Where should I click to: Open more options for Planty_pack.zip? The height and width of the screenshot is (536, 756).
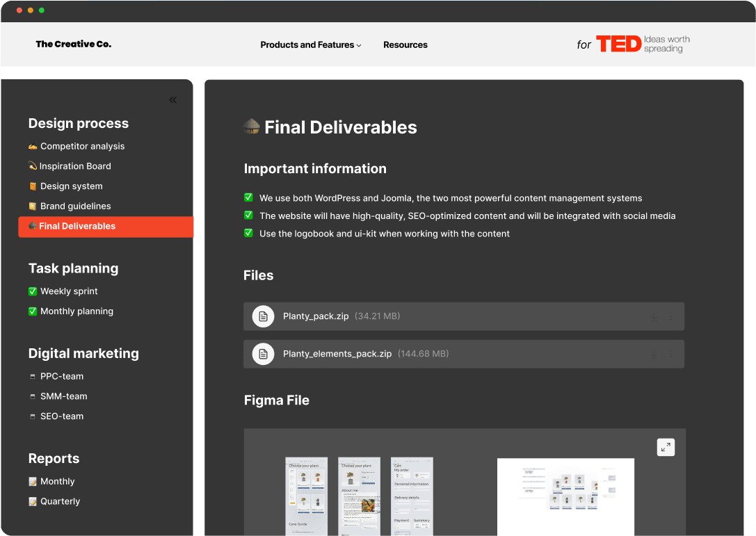[670, 316]
